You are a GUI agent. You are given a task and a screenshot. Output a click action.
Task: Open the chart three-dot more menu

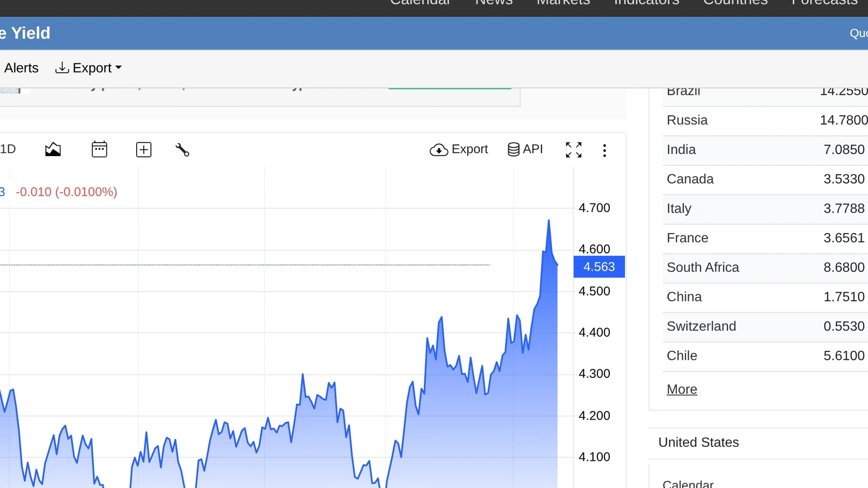pos(604,150)
